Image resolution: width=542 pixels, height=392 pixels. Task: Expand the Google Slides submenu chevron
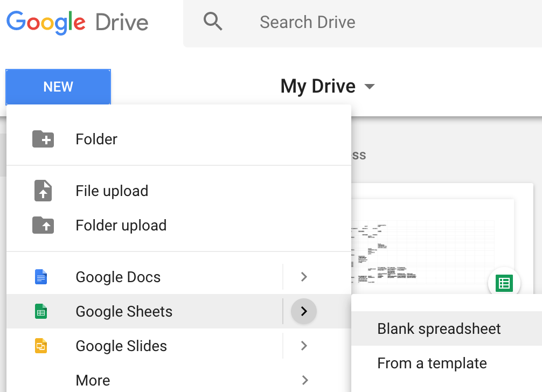coord(304,346)
